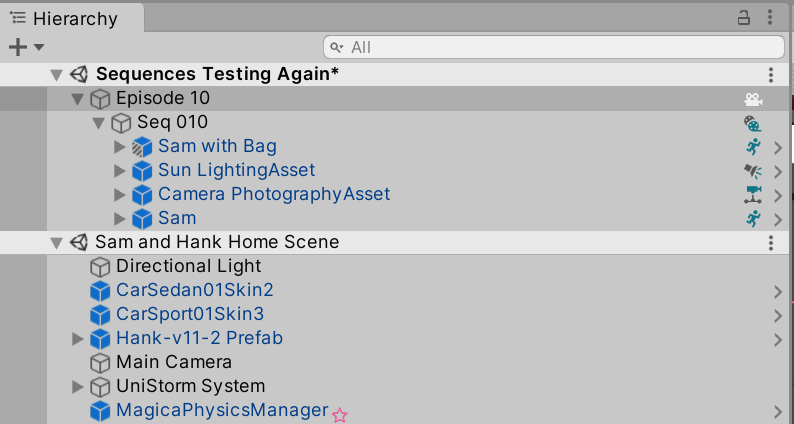Select Sam with Bag in the hierarchy
The width and height of the screenshot is (794, 424).
point(217,146)
